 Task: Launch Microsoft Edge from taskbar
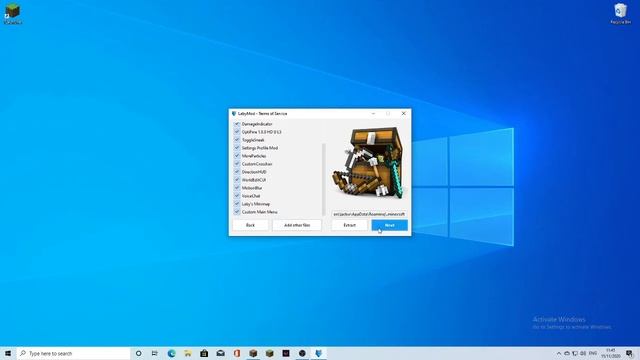coord(171,353)
